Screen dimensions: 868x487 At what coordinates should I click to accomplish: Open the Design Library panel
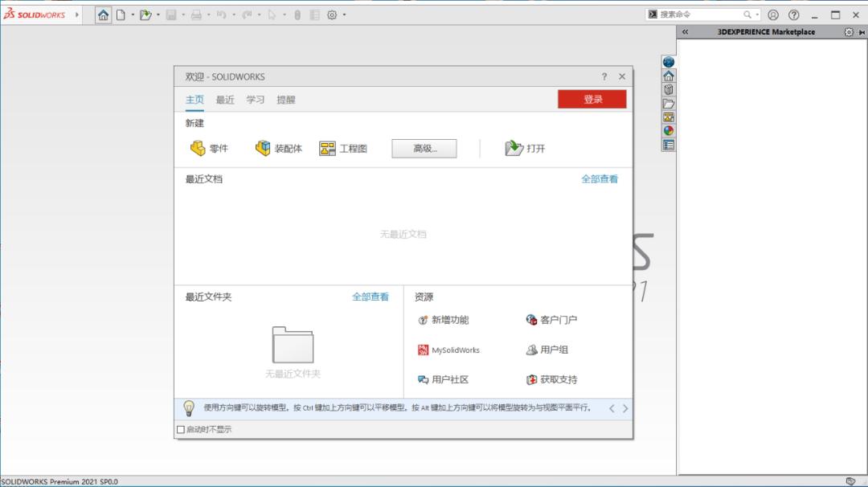(668, 89)
